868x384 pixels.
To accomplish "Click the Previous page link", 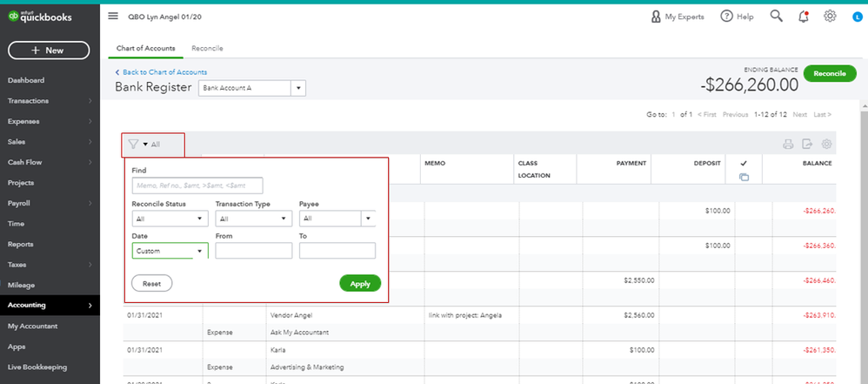I will [735, 115].
